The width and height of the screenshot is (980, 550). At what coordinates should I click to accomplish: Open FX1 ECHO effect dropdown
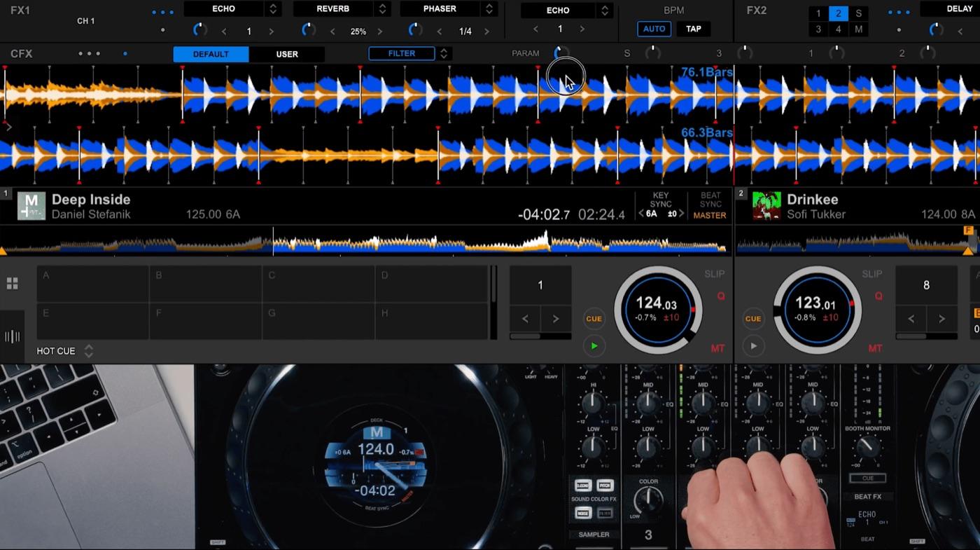273,9
